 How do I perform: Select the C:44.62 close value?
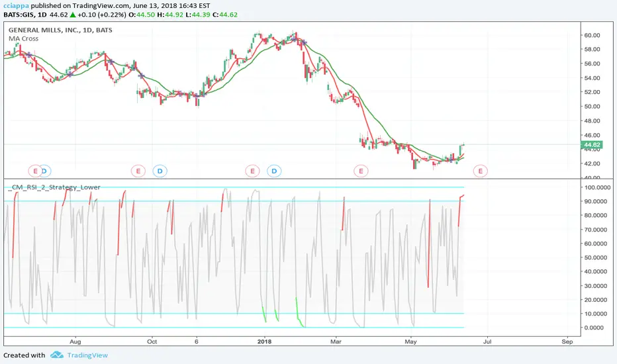pyautogui.click(x=224, y=15)
